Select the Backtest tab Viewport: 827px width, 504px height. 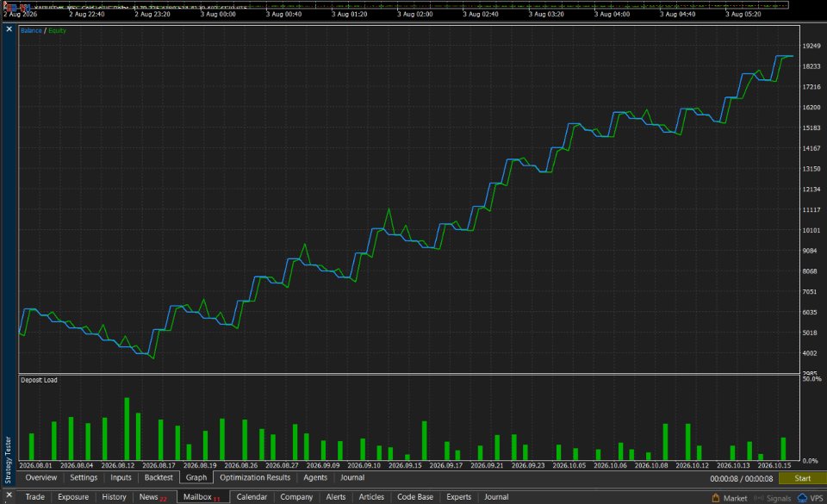[x=159, y=477]
